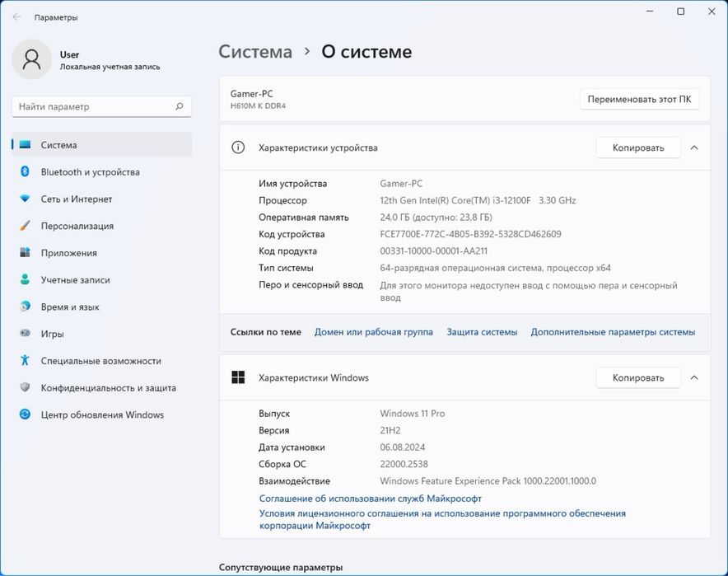Open Bluetooth и устройства settings

coord(90,172)
